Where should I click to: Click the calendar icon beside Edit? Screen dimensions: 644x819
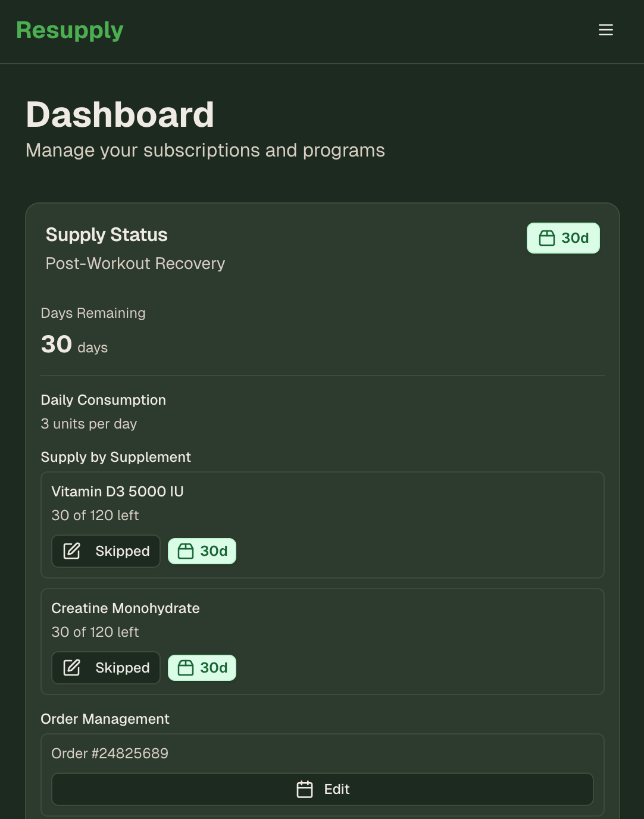tap(305, 789)
